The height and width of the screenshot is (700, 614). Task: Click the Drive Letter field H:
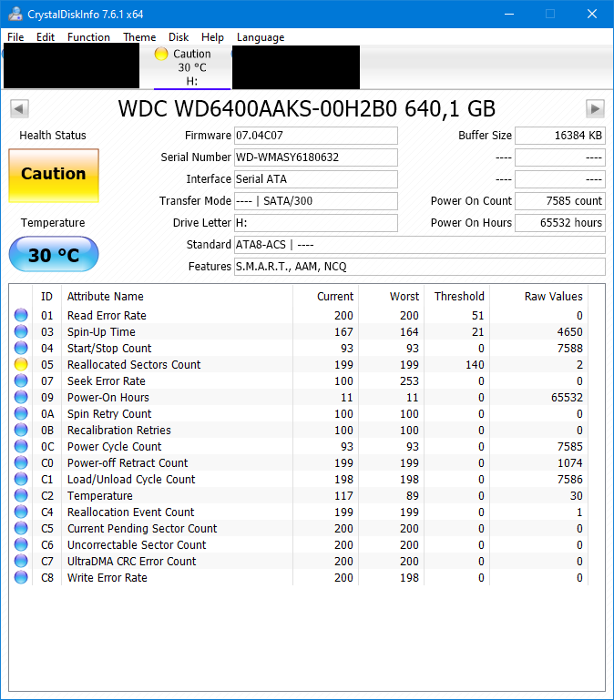[x=316, y=223]
